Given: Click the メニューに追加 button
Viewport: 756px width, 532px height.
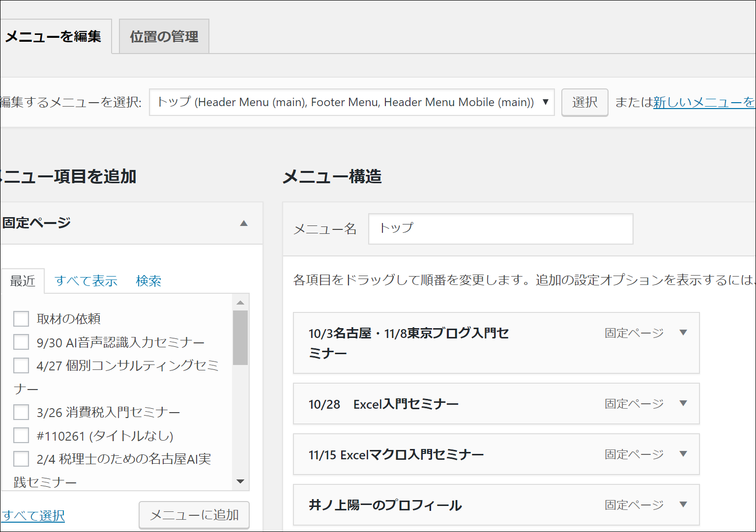Looking at the screenshot, I should (x=194, y=515).
